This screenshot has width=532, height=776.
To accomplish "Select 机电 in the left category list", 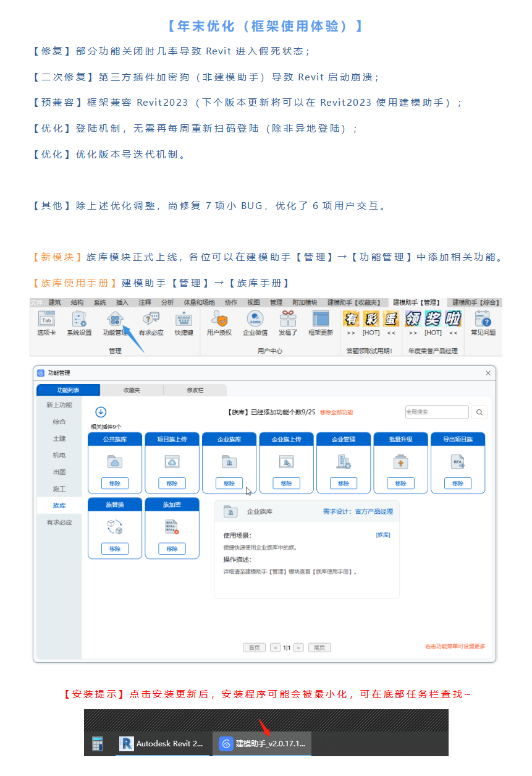I will [59, 455].
